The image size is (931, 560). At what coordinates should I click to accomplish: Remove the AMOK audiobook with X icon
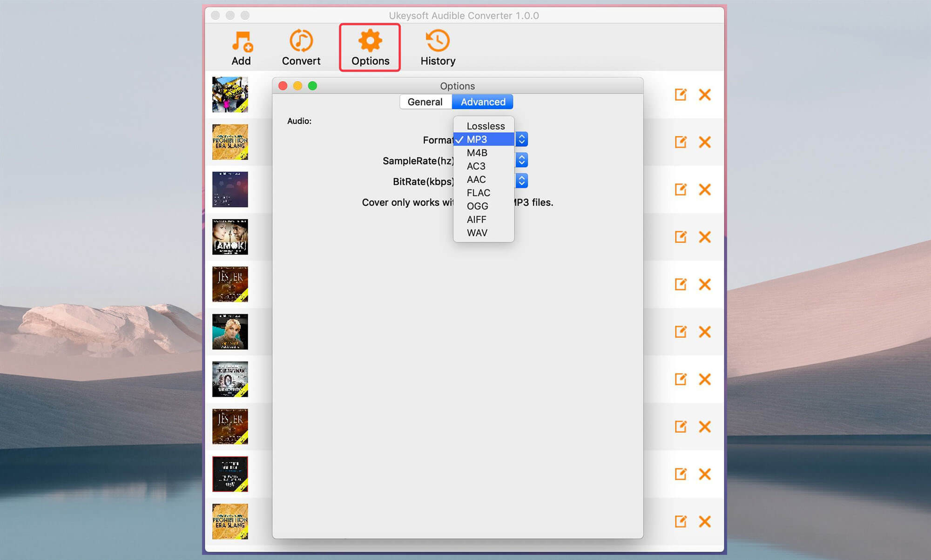[705, 237]
